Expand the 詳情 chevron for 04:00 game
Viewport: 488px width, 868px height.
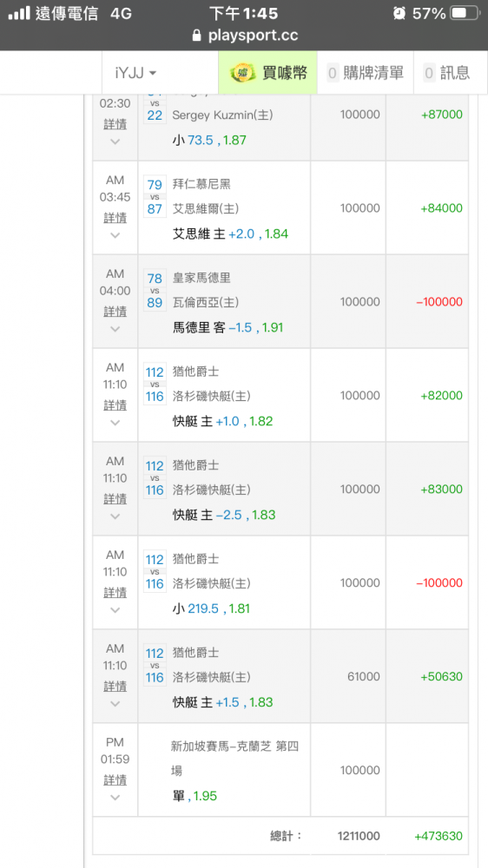coord(115,329)
